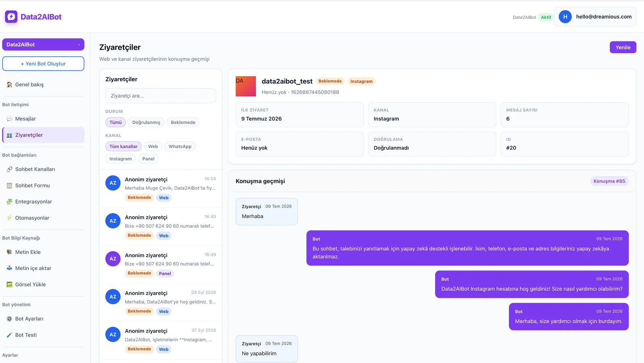This screenshot has width=644, height=363.
Task: Click the Instagram badge beside data2aibot_test
Action: 361,81
